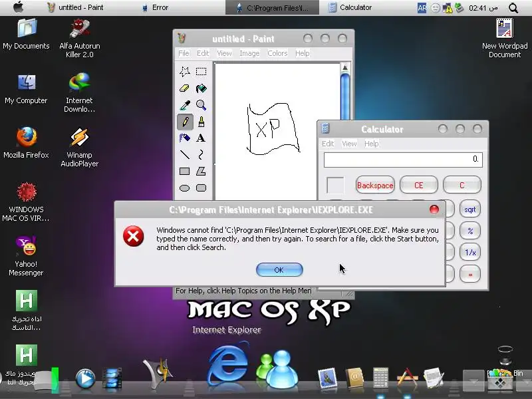
Task: Open the Colors menu in Paint
Action: (277, 53)
